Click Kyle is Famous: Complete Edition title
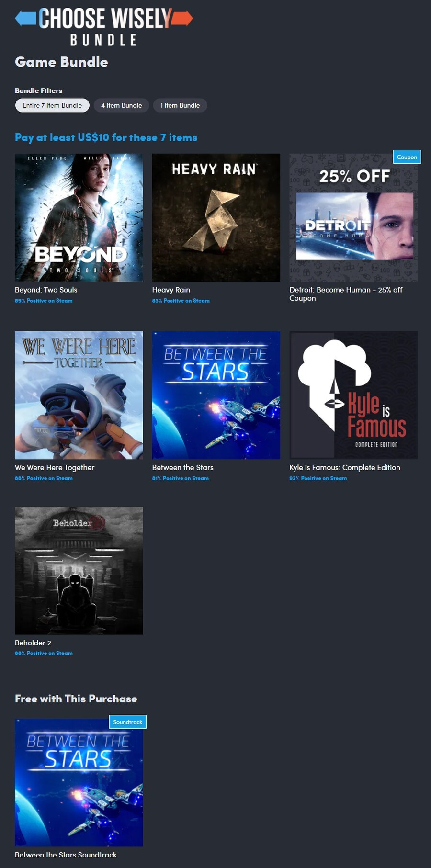The width and height of the screenshot is (431, 868). pos(345,467)
